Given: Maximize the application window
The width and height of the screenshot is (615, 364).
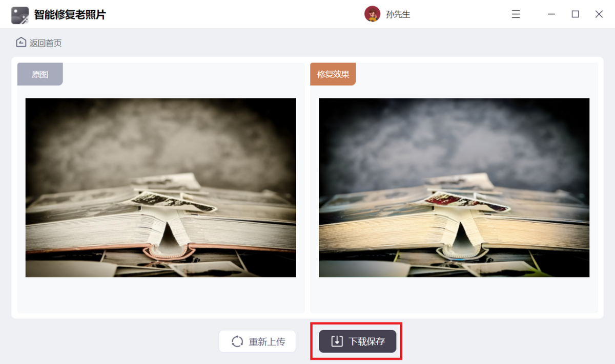Looking at the screenshot, I should point(575,14).
